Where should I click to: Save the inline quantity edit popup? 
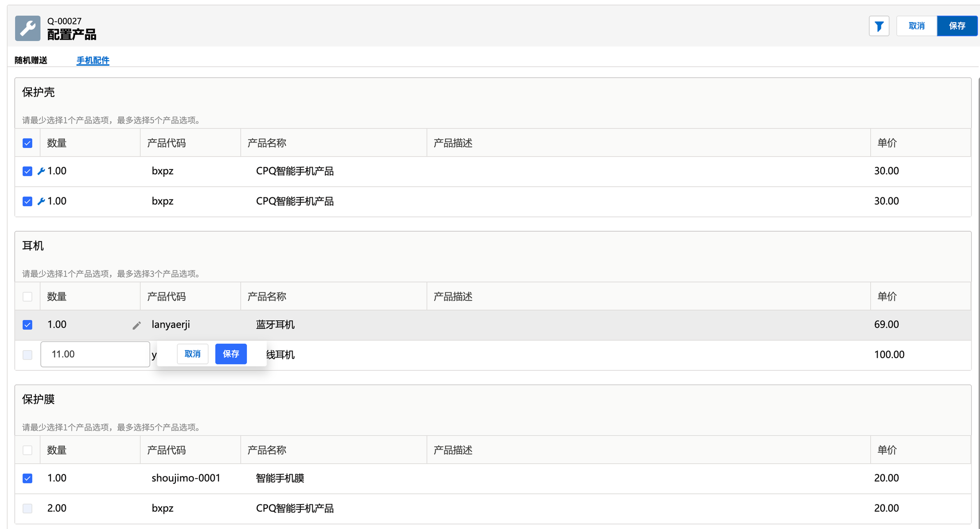coord(231,354)
